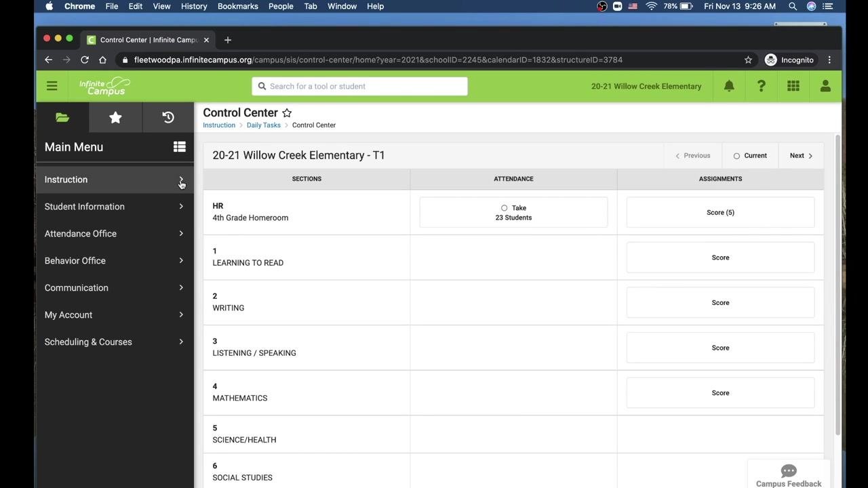Expand the Student Information menu
Image resolution: width=868 pixels, height=488 pixels.
(x=115, y=207)
